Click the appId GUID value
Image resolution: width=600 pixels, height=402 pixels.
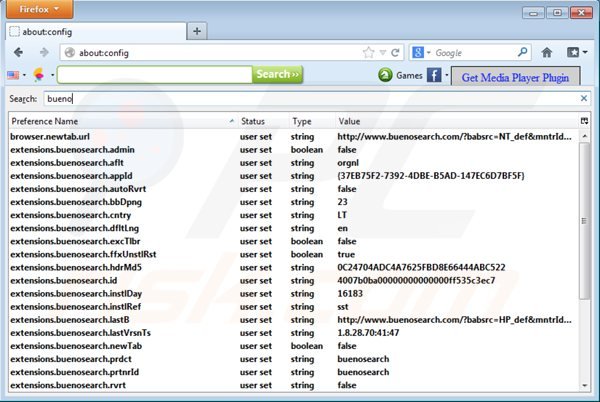point(431,176)
